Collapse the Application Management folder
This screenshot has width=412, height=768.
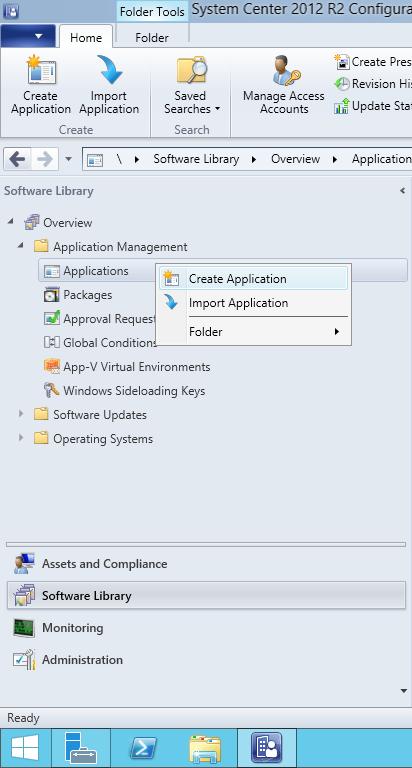(21, 245)
